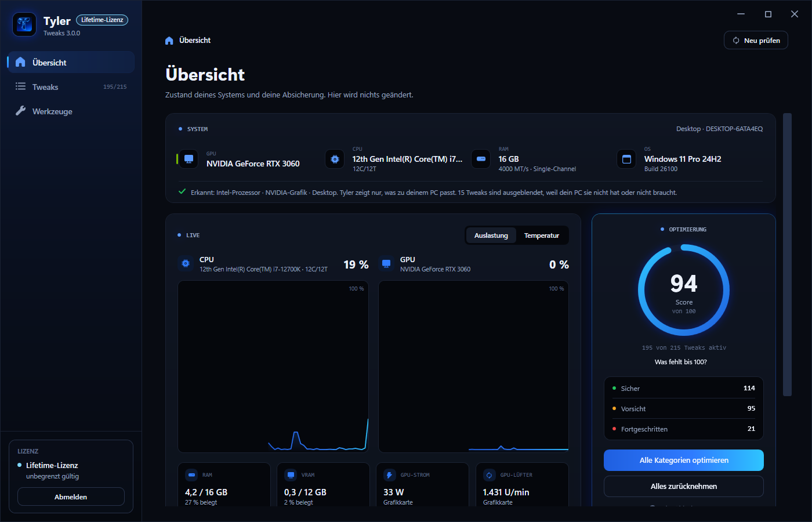Image resolution: width=812 pixels, height=522 pixels.
Task: Select the Vorsicht category row
Action: pyautogui.click(x=684, y=408)
